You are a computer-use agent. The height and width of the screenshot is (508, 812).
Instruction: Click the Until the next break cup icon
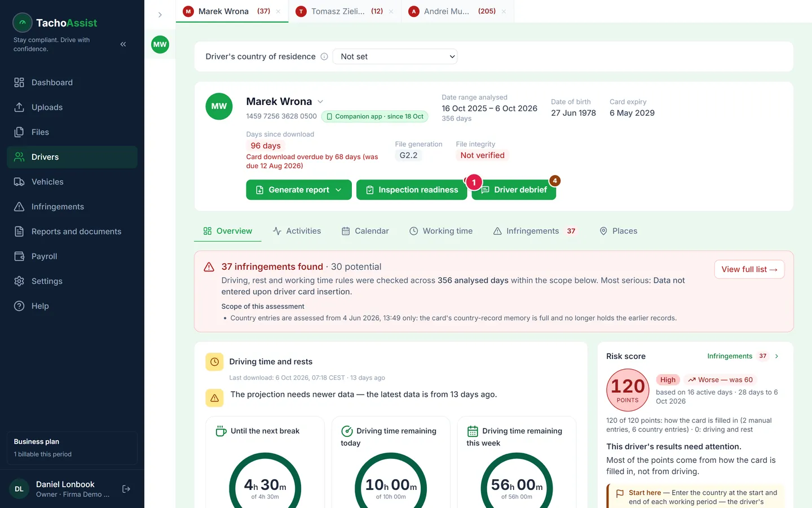[221, 431]
